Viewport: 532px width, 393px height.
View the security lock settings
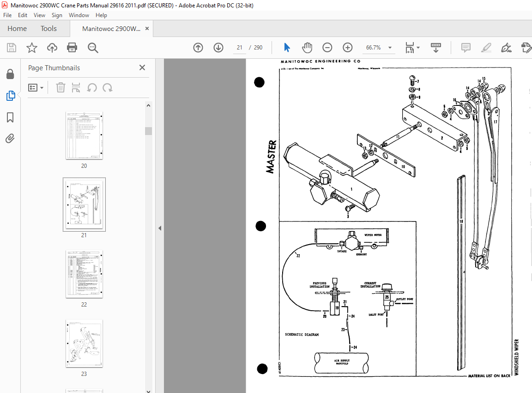click(10, 74)
